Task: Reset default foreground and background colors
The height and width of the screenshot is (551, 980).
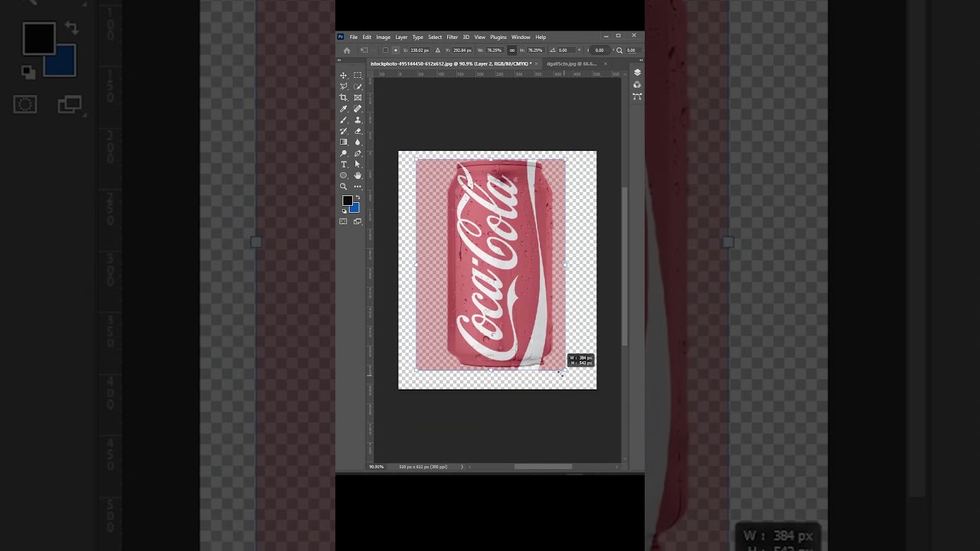Action: [344, 210]
